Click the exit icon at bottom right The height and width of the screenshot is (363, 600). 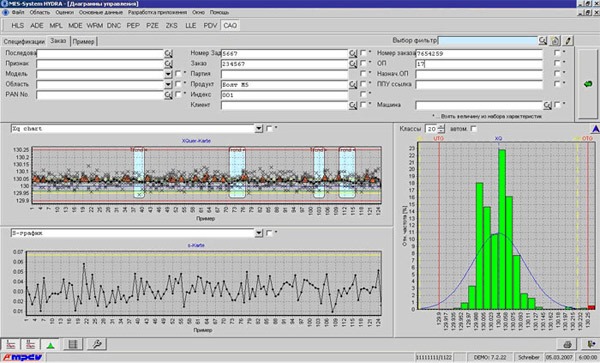pos(590,345)
